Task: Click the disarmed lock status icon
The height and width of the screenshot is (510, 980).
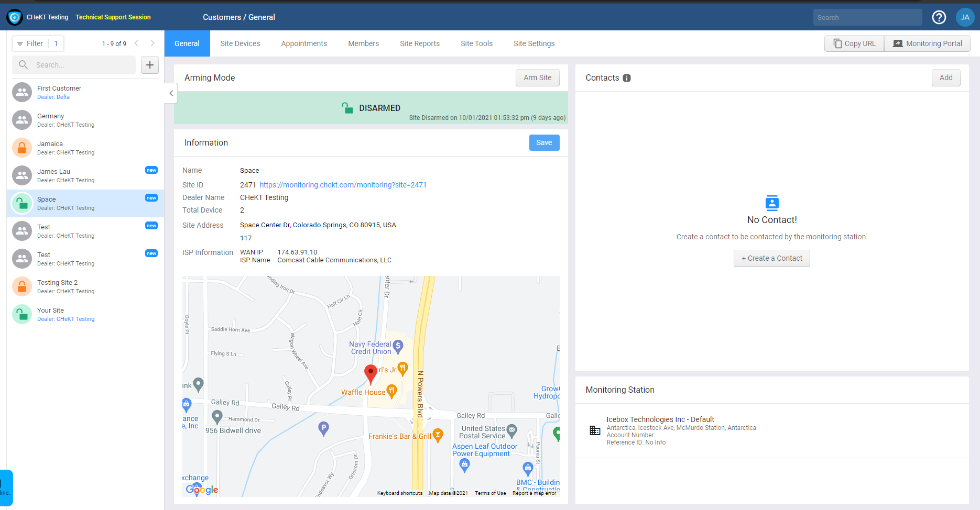Action: coord(347,108)
